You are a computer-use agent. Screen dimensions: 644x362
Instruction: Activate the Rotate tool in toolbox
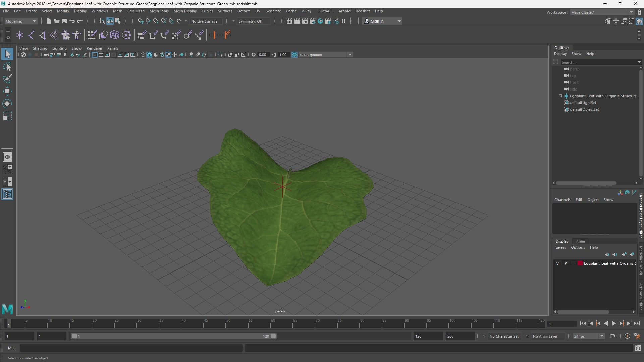tap(7, 104)
